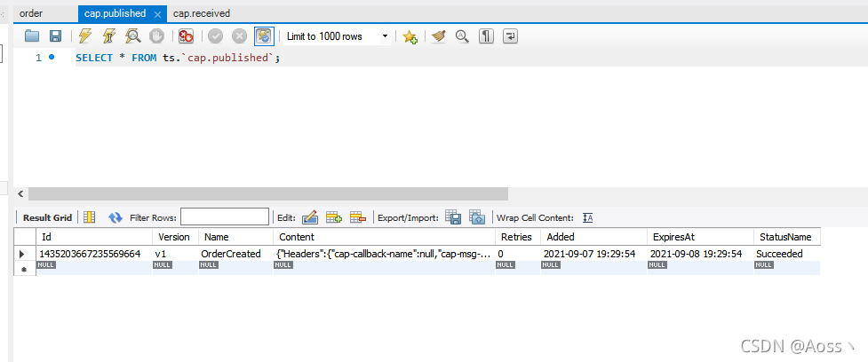
Task: Stop query execution hand icon
Action: (x=156, y=36)
